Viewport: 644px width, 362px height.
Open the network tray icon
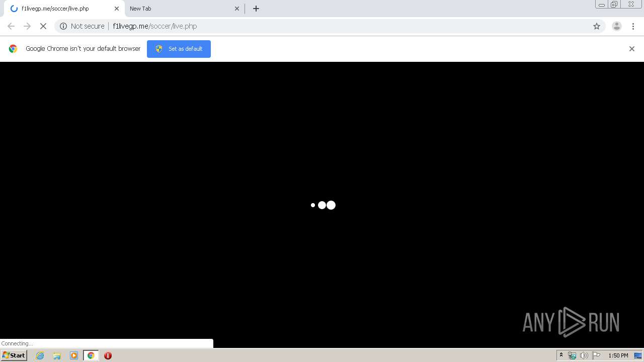(x=572, y=355)
